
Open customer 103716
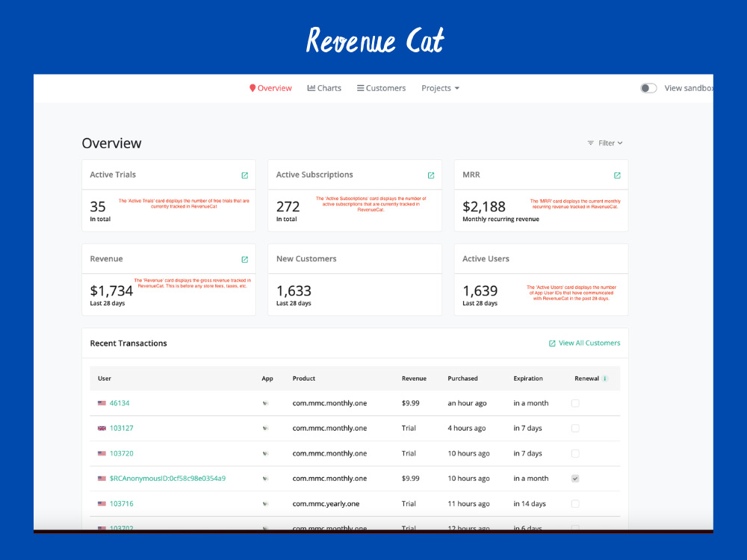(122, 503)
